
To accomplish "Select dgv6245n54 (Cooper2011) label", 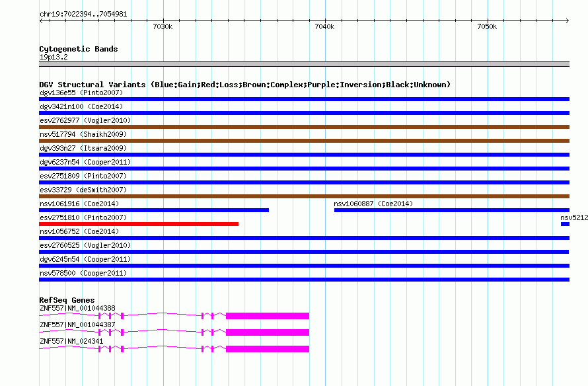I will coord(85,259).
